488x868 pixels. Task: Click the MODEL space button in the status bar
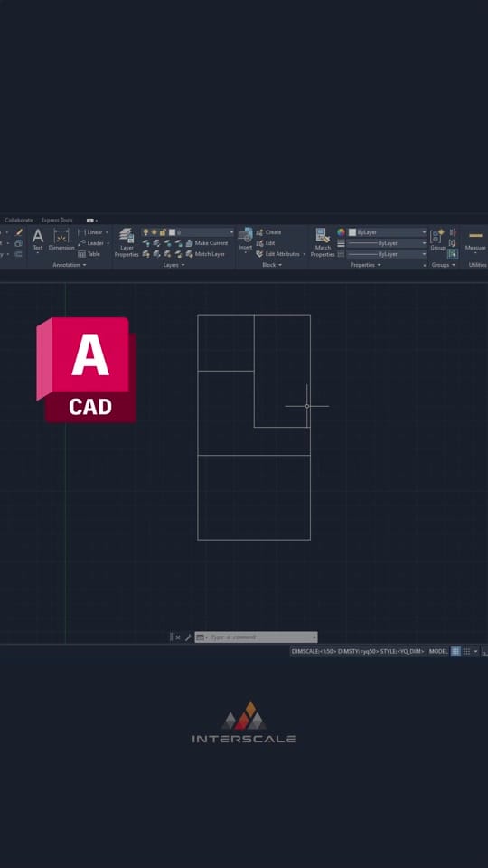(x=438, y=652)
